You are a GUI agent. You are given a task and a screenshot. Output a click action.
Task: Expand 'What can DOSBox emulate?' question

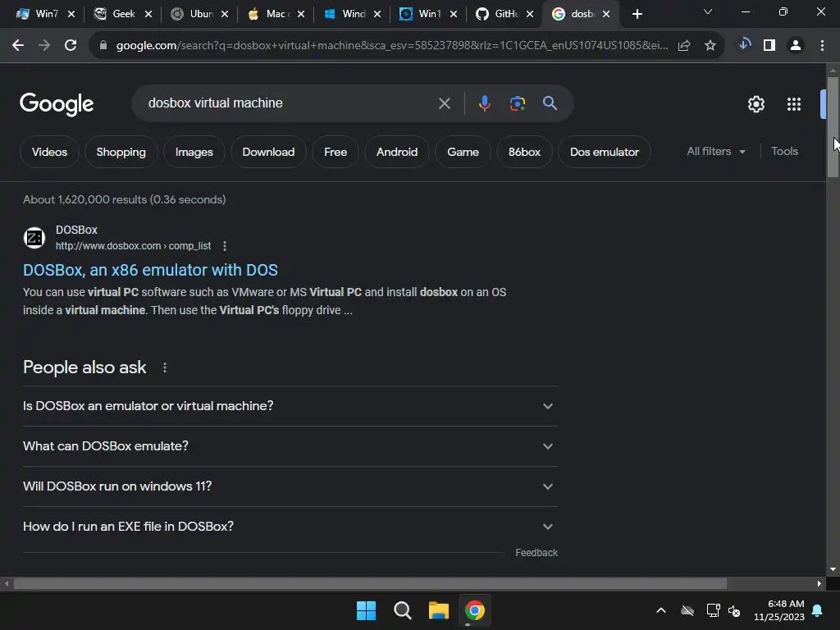[290, 446]
